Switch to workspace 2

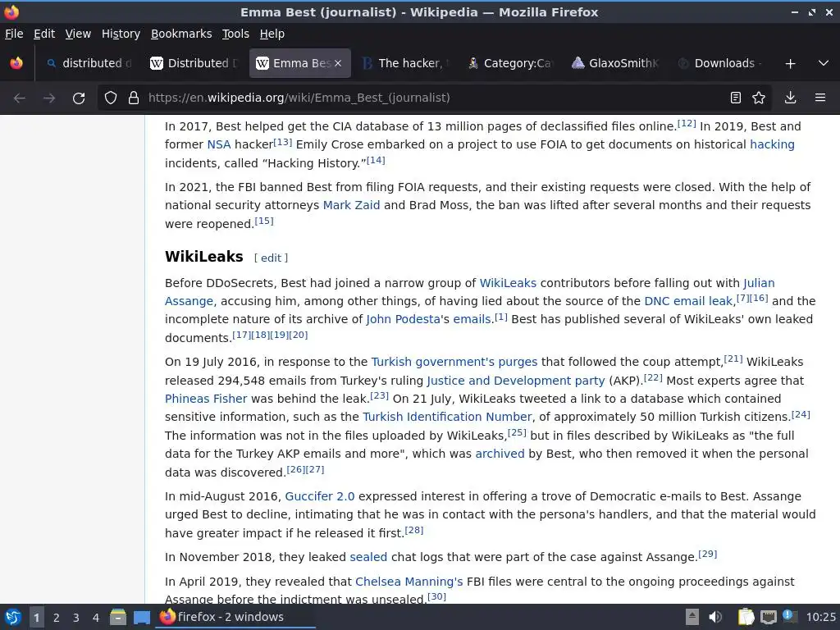(57, 618)
